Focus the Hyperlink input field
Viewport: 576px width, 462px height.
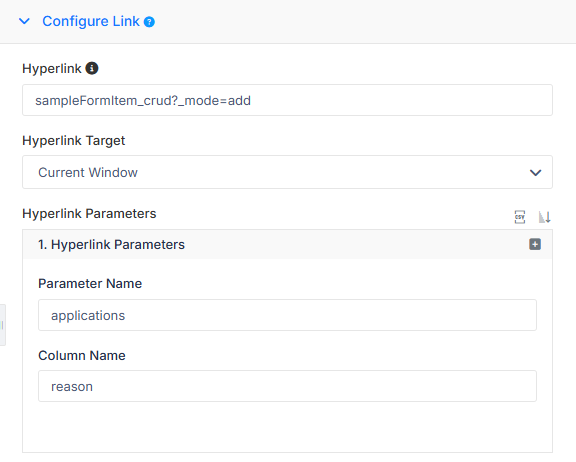coord(287,100)
